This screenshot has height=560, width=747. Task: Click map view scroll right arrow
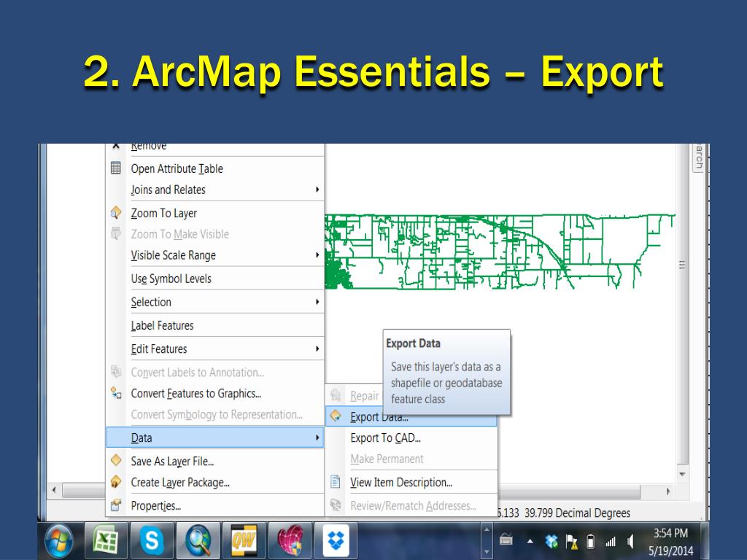point(668,491)
